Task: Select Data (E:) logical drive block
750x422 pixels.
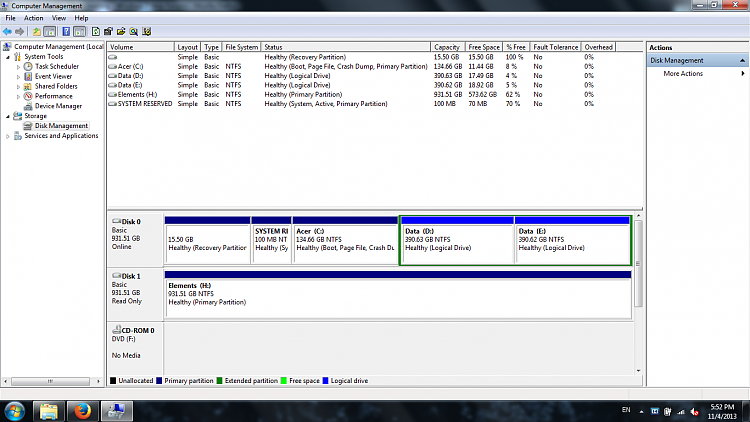Action: click(572, 240)
